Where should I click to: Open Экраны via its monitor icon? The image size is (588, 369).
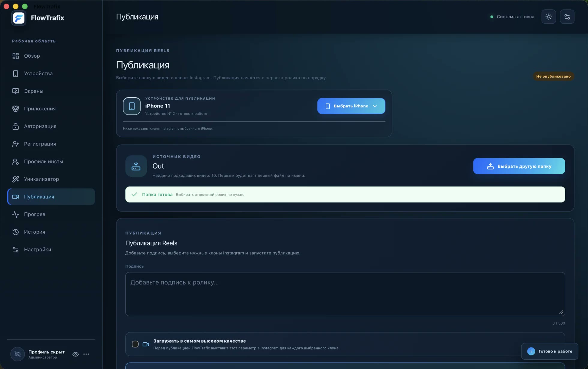16,91
